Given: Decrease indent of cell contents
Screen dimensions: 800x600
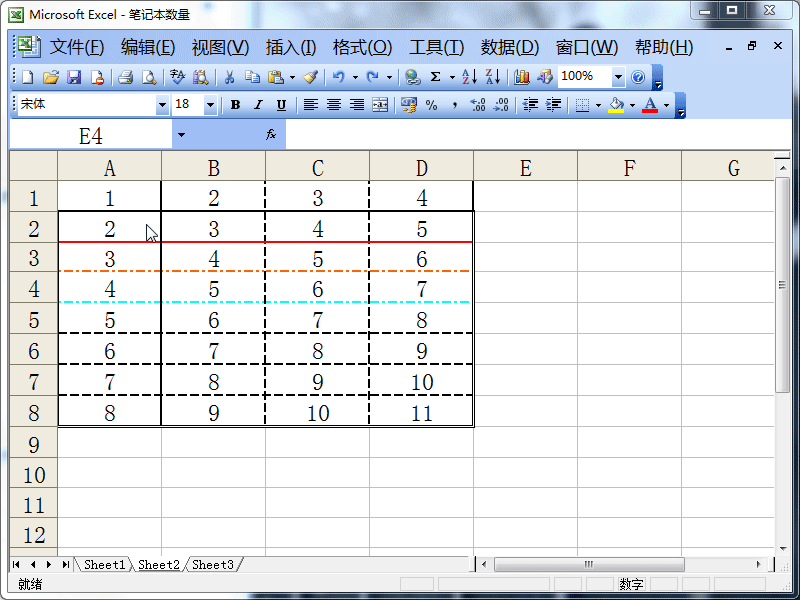Looking at the screenshot, I should tap(531, 105).
